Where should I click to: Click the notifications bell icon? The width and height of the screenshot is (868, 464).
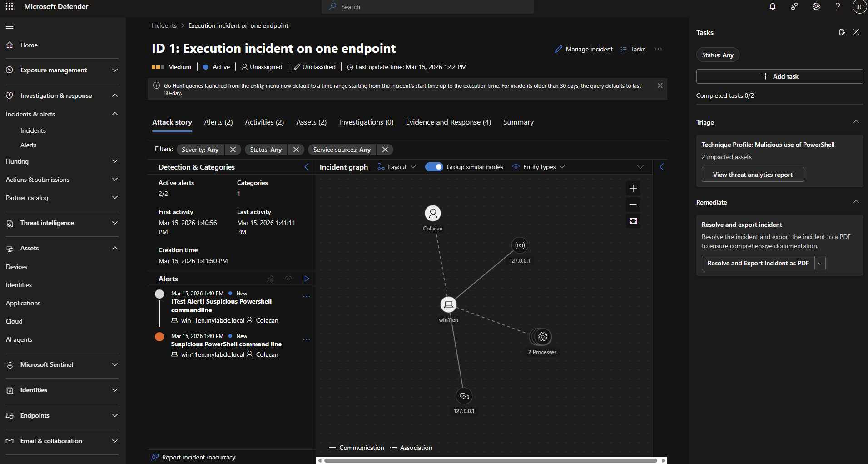pos(772,7)
